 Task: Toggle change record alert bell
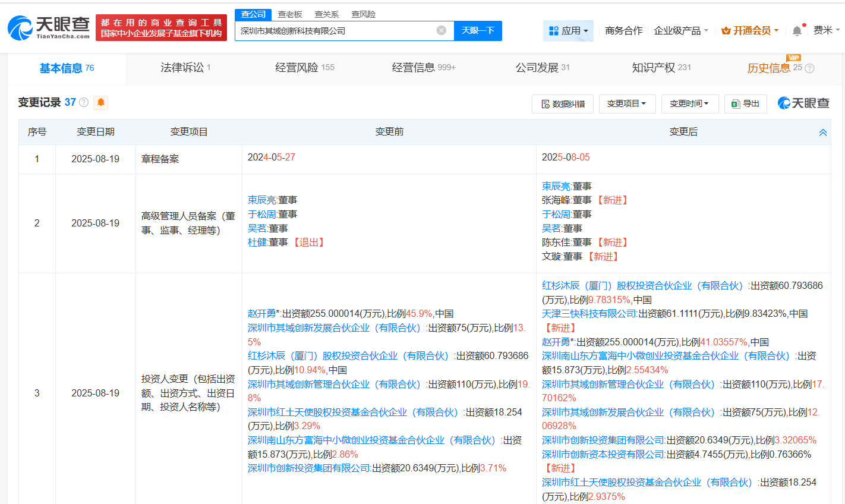point(101,102)
